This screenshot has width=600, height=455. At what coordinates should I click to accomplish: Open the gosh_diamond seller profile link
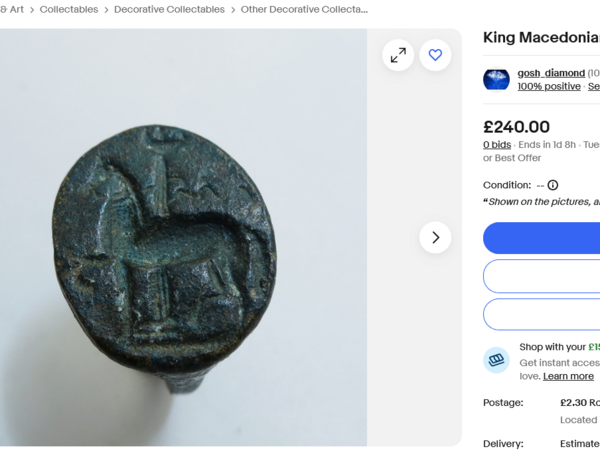(551, 73)
